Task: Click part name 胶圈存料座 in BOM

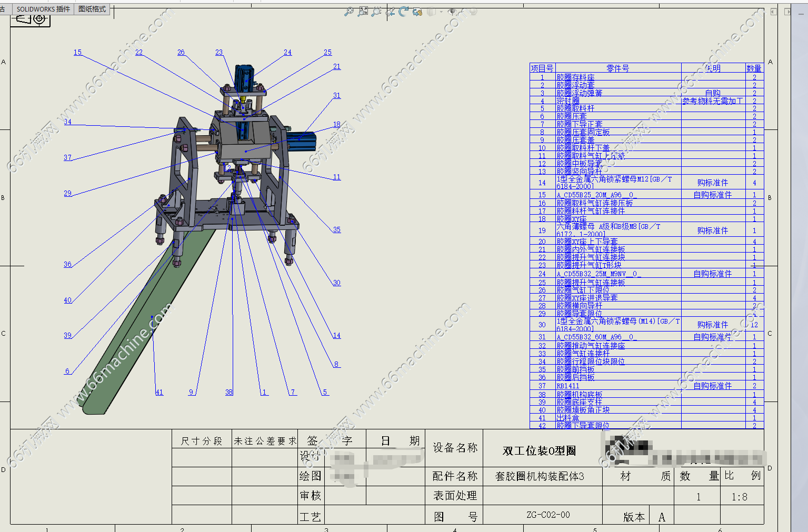Action: [x=576, y=77]
